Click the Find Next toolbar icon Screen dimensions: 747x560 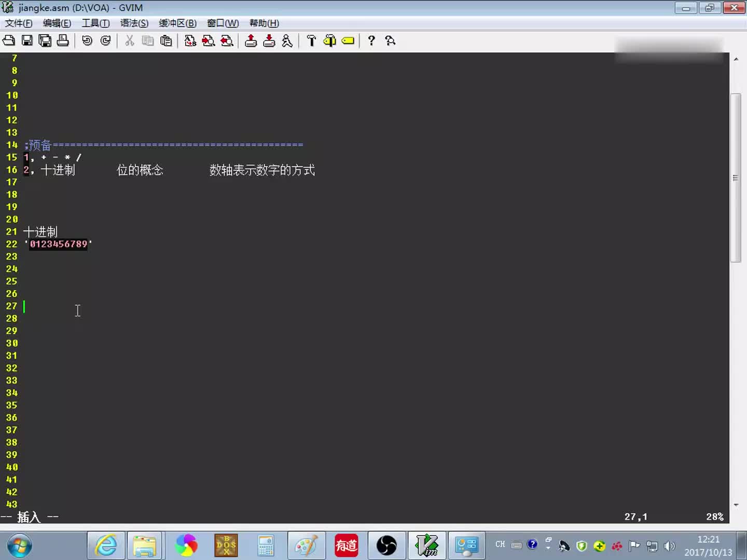pos(209,40)
